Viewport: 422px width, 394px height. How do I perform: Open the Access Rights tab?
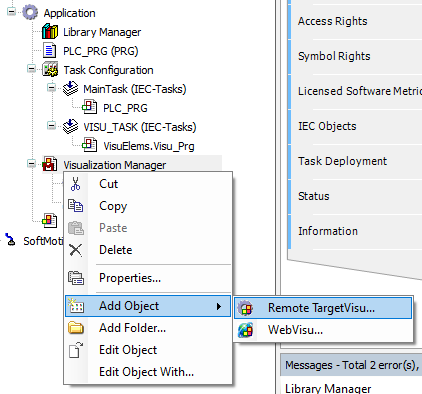coord(332,21)
